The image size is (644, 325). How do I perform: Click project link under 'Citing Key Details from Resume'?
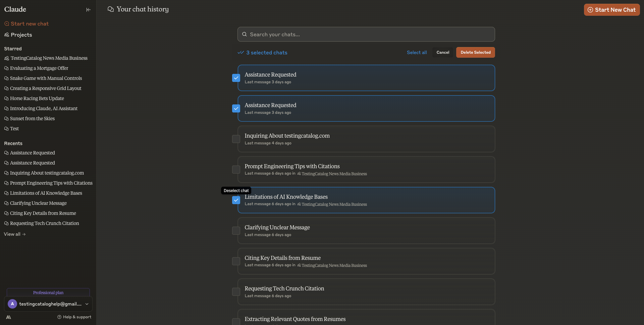coord(332,265)
